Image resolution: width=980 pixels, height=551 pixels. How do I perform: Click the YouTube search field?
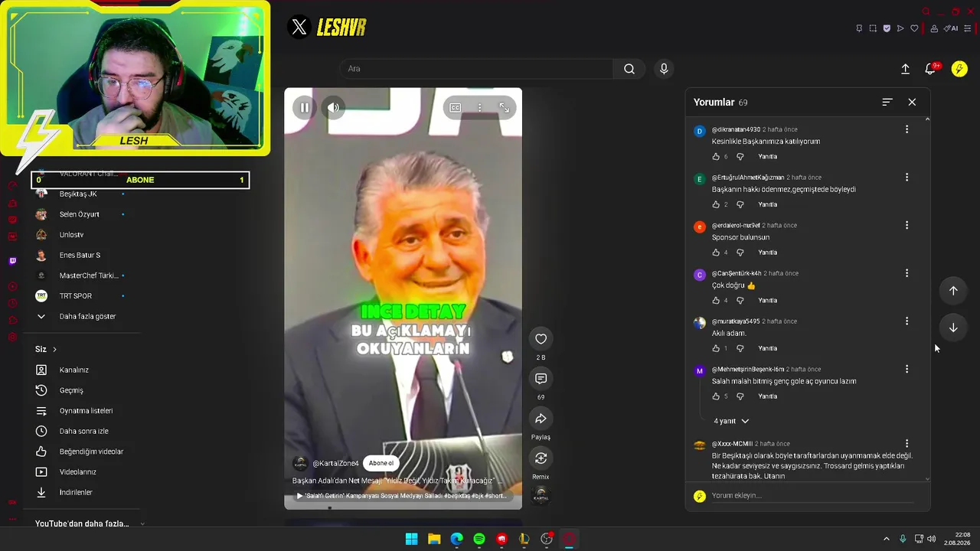coord(476,69)
